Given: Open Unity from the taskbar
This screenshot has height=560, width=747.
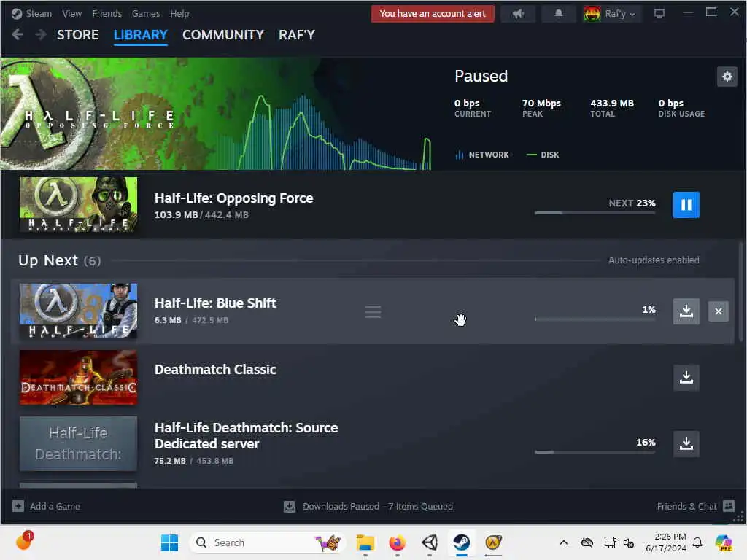Looking at the screenshot, I should [x=429, y=542].
